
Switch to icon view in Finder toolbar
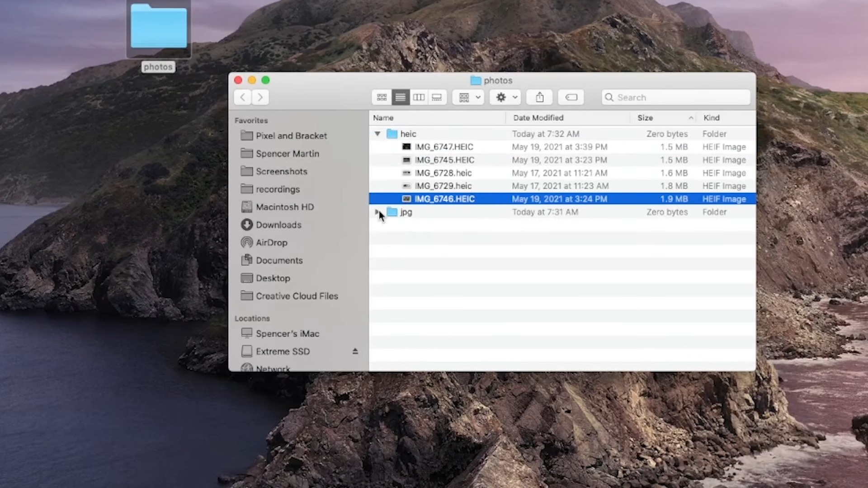click(382, 97)
